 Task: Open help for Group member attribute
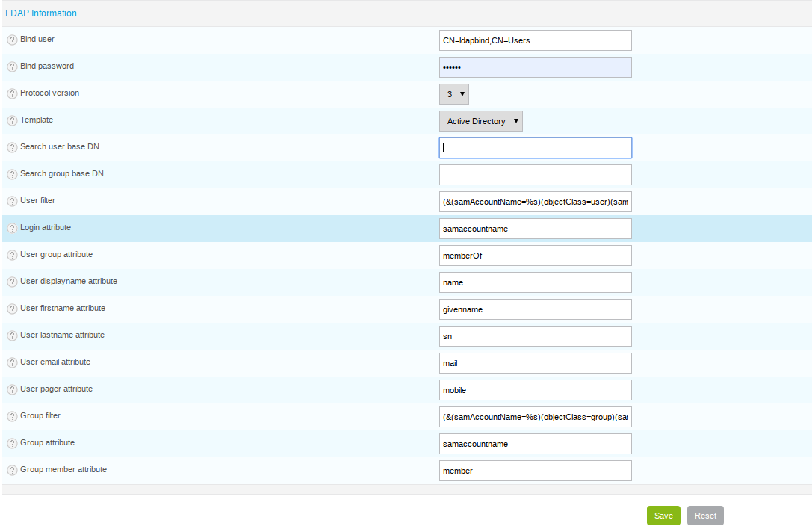pos(12,471)
